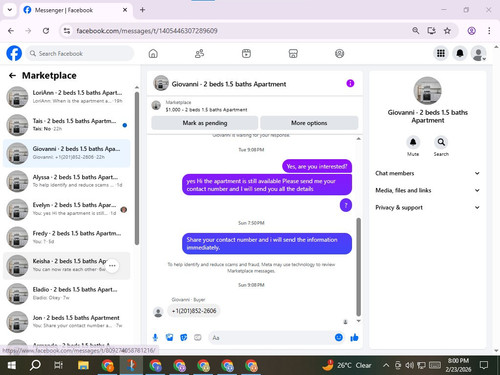The height and width of the screenshot is (375, 500).
Task: Open Chrome tab search dropdown arrow
Action: pyautogui.click(x=10, y=10)
